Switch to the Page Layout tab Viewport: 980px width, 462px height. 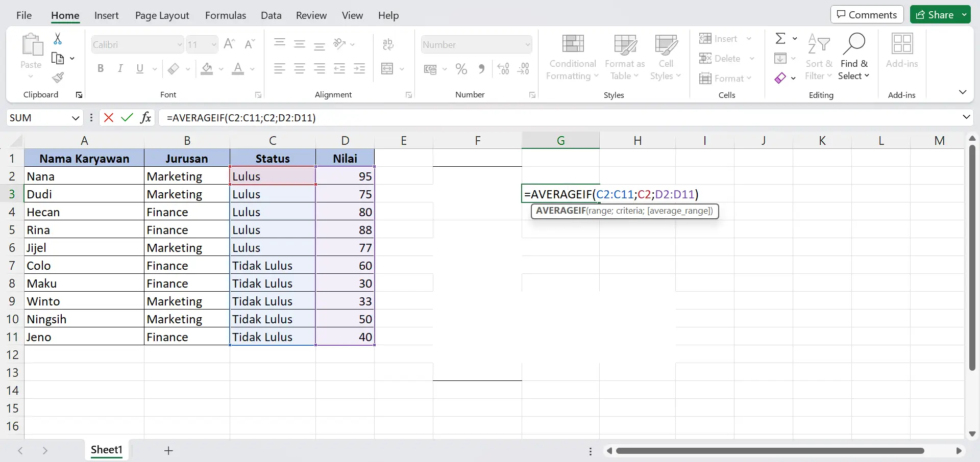[x=162, y=15]
